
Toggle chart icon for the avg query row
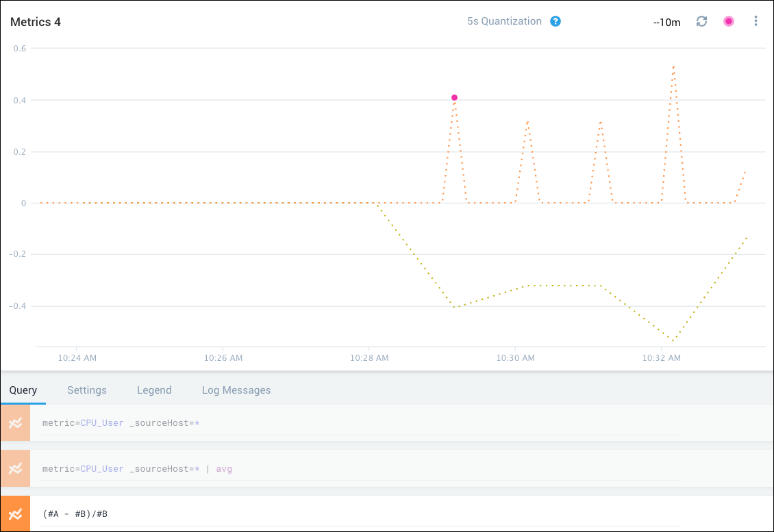15,468
